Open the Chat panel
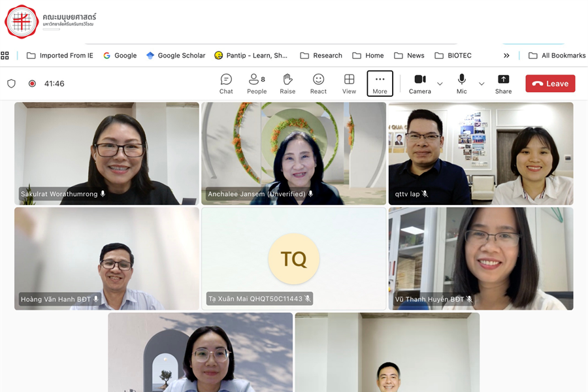Image resolution: width=588 pixels, height=392 pixels. pyautogui.click(x=226, y=84)
